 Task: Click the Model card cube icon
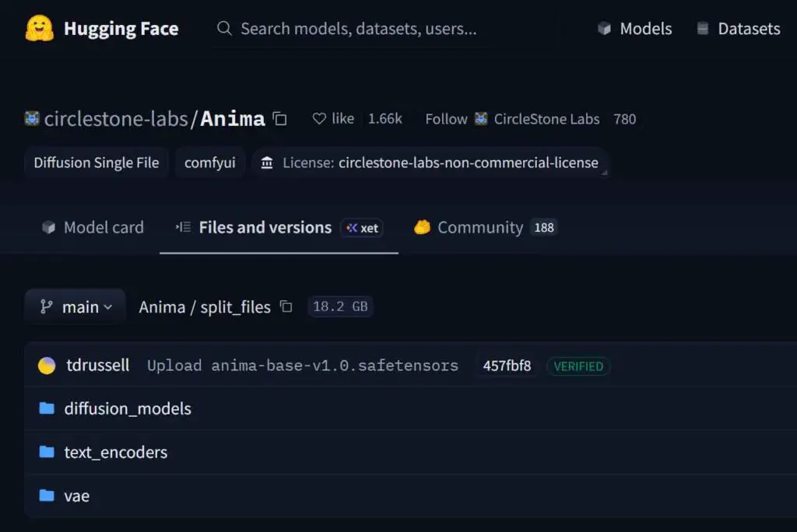point(48,227)
